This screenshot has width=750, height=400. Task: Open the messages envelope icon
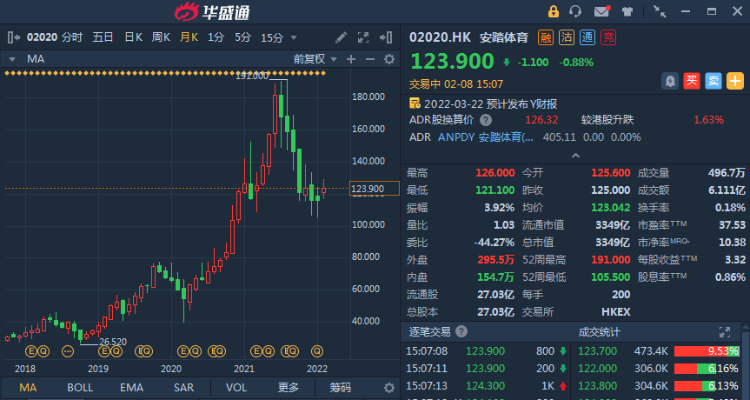coord(602,11)
